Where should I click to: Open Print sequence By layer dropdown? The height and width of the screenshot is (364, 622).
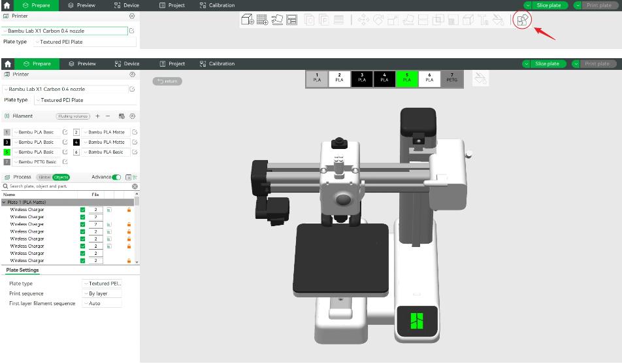(x=102, y=293)
